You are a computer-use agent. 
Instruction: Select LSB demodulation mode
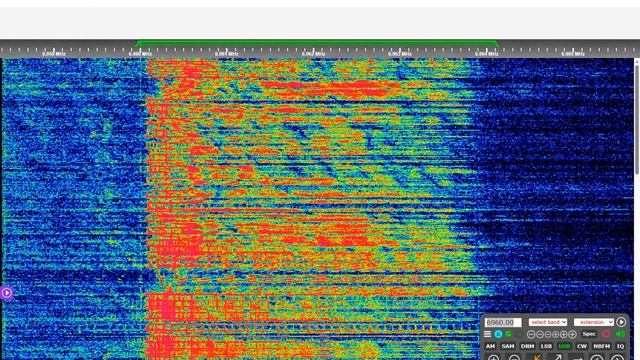546,346
